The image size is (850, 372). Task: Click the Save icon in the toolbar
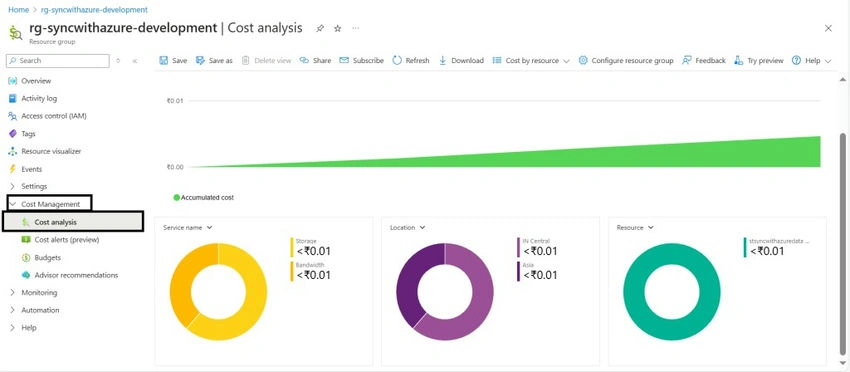(x=163, y=61)
